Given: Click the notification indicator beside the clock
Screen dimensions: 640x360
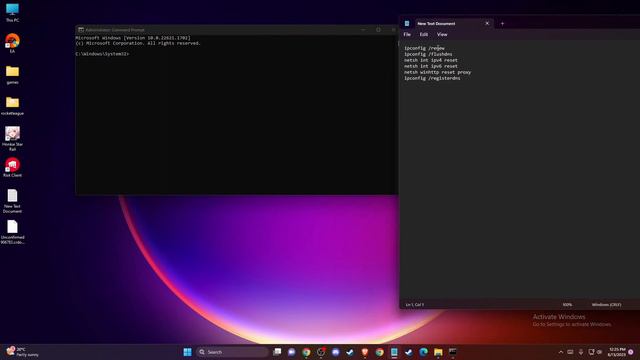Looking at the screenshot, I should coord(631,352).
